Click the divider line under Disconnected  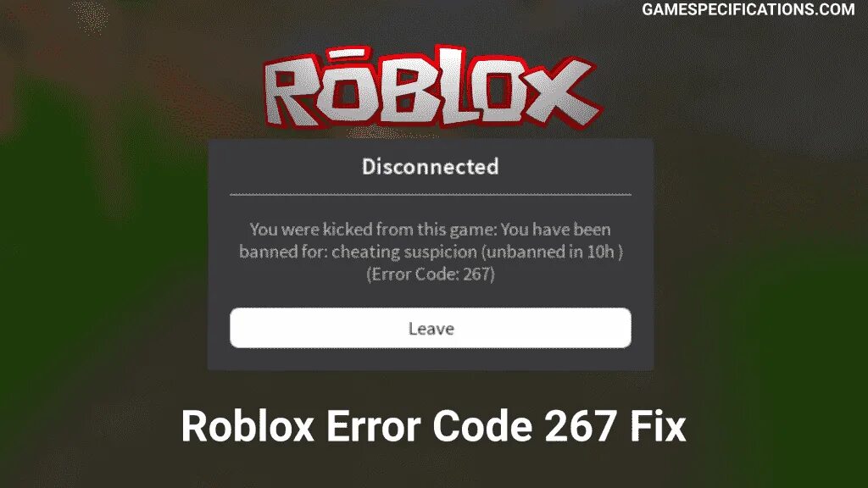pyautogui.click(x=430, y=195)
